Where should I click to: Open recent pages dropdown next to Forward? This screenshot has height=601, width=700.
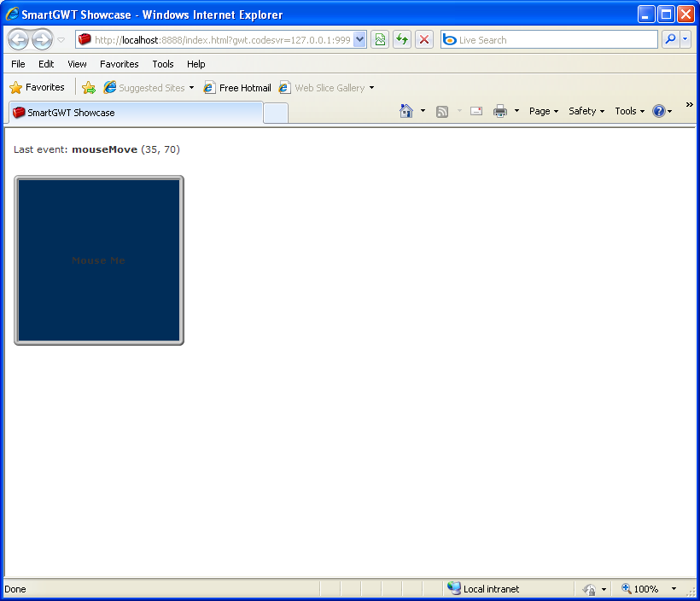[x=61, y=40]
